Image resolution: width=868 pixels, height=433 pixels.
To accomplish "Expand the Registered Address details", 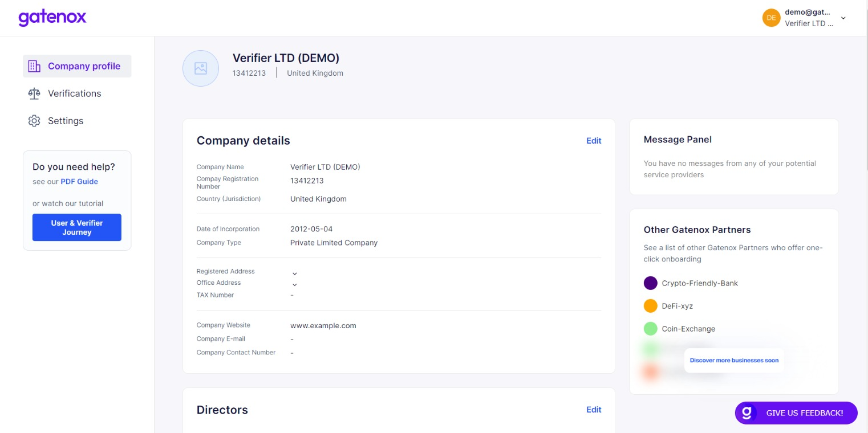I will [295, 273].
